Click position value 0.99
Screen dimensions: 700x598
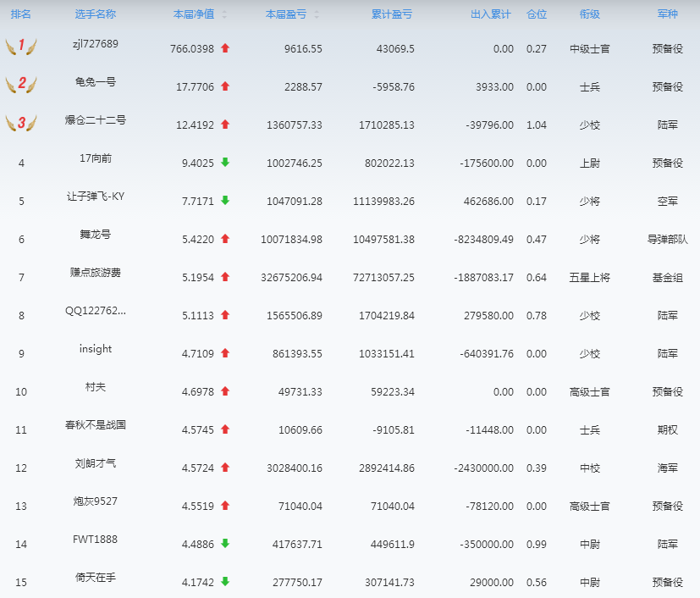(536, 544)
